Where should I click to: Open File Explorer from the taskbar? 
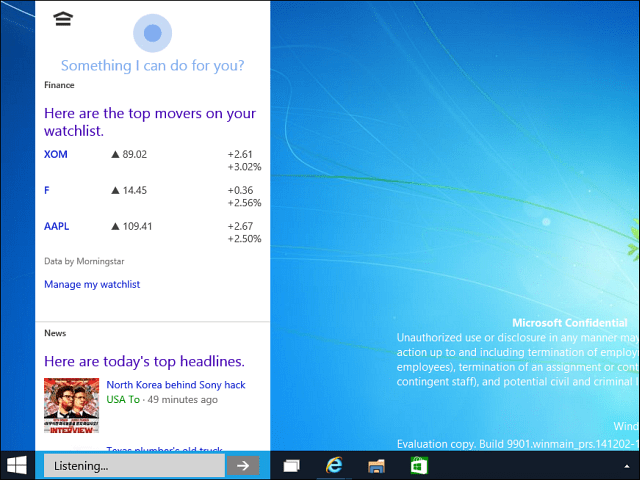376,466
